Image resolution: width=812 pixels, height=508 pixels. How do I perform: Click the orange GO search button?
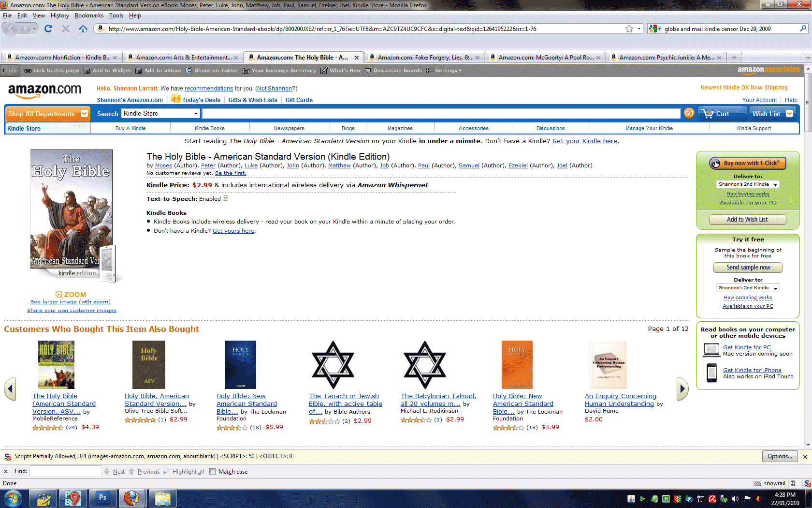click(689, 113)
